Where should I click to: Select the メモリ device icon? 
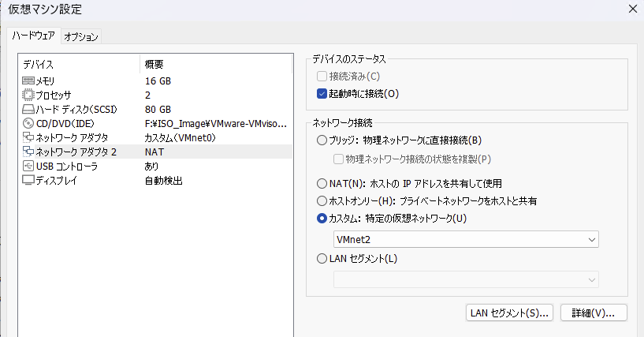[x=28, y=81]
